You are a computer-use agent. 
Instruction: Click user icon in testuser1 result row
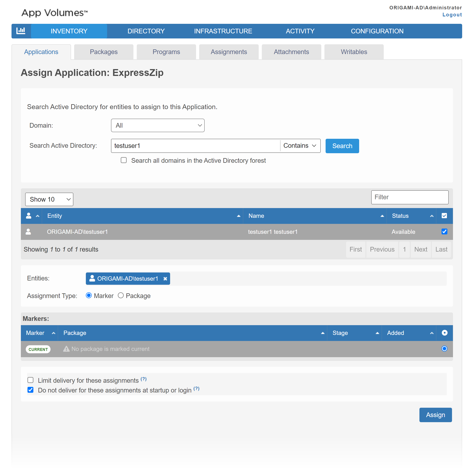(28, 231)
